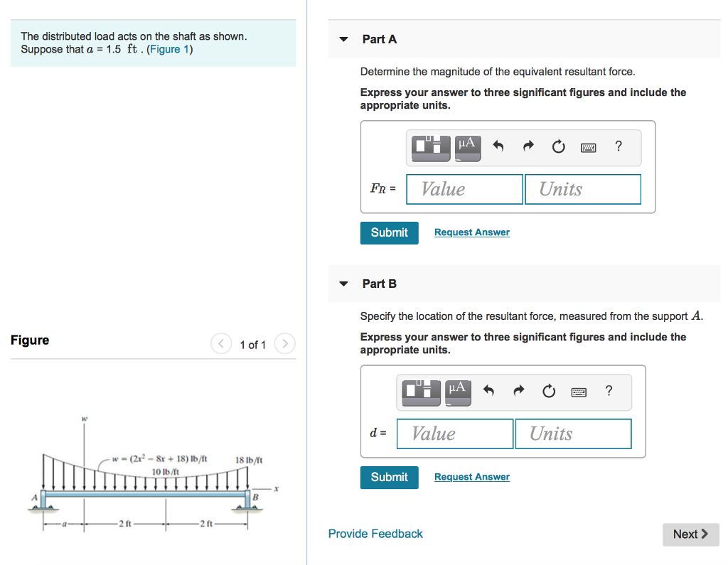The width and height of the screenshot is (728, 565).
Task: Open the μA units inserter for Part A
Action: 467,147
